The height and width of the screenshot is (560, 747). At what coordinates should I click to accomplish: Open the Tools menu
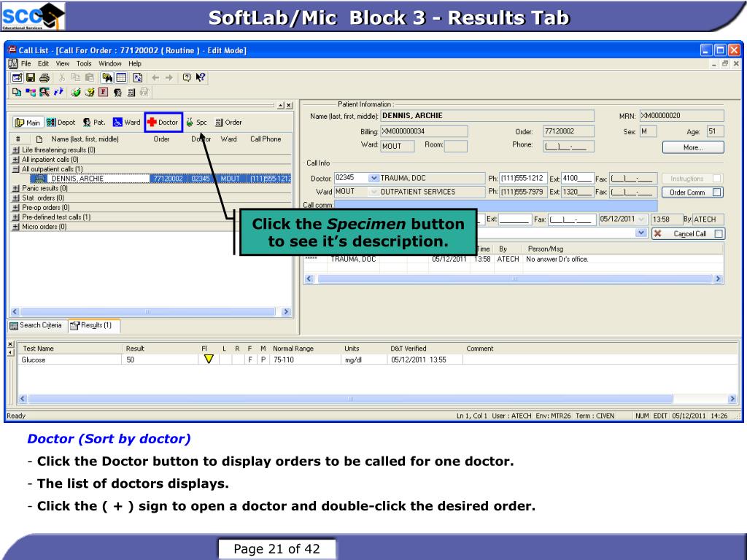(x=84, y=63)
